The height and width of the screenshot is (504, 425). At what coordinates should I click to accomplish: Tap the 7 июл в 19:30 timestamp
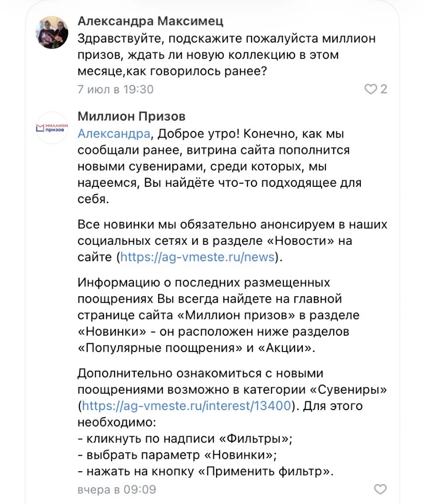pyautogui.click(x=115, y=89)
